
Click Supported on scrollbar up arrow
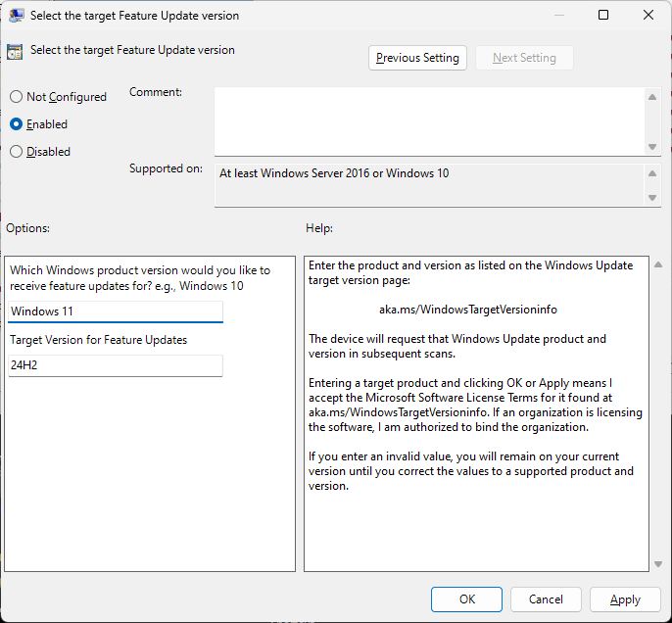653,173
